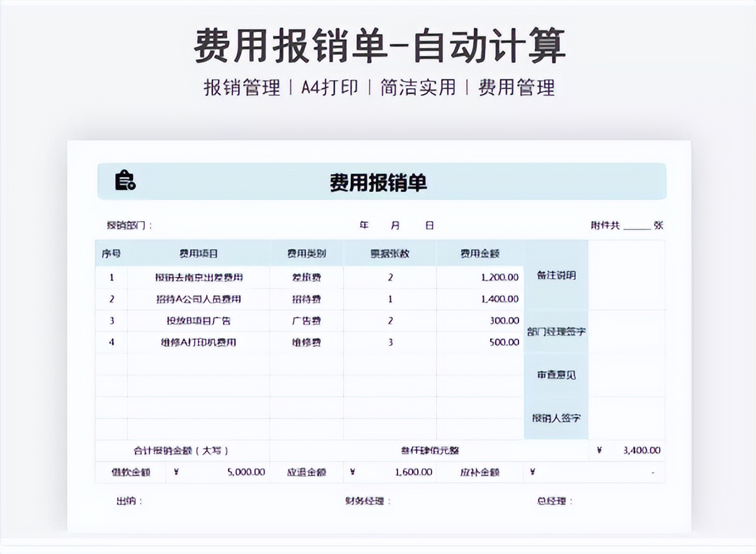Image resolution: width=756 pixels, height=554 pixels.
Task: Click the 附件共 blank to enter attachment count
Action: (639, 225)
